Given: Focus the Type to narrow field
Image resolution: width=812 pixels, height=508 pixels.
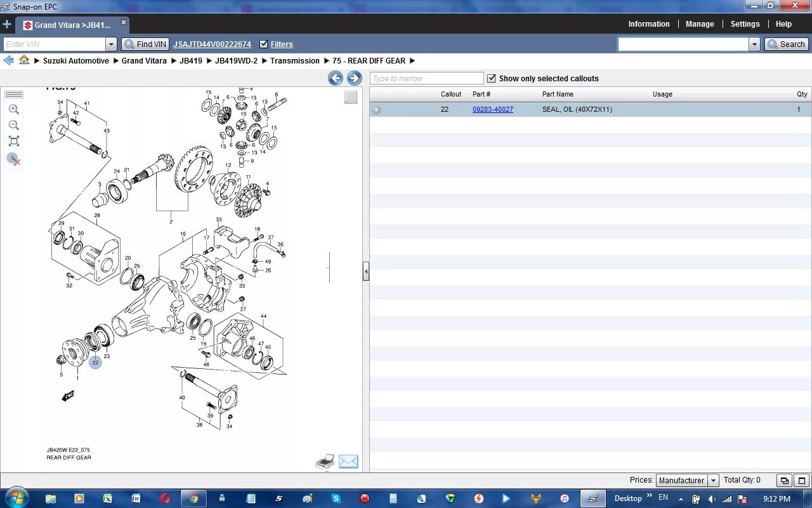Looking at the screenshot, I should click(x=427, y=78).
